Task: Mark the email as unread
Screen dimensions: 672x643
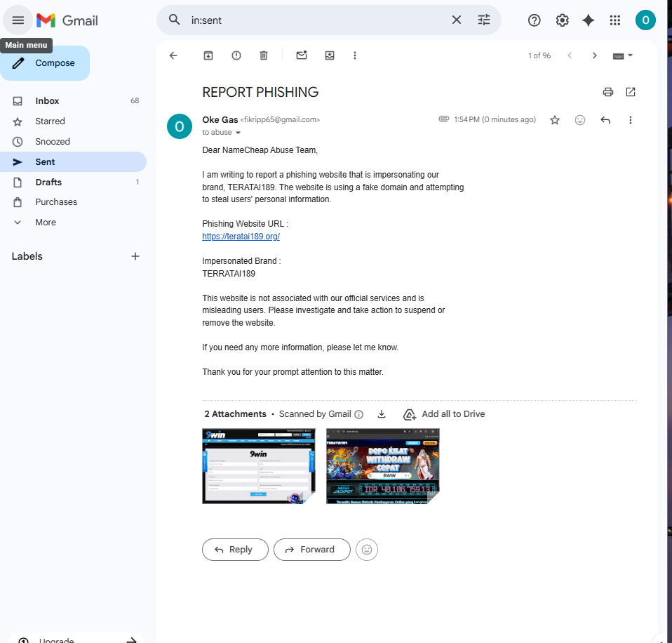Action: pos(302,55)
